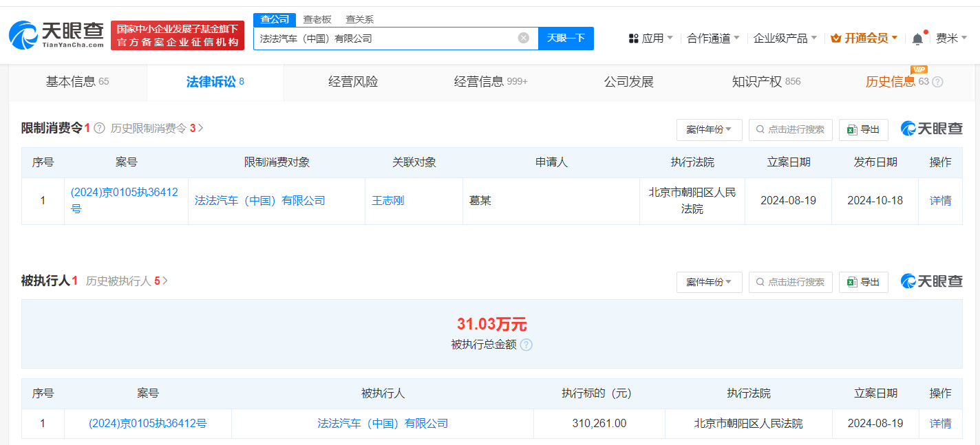Click applicant name 葛某

click(480, 201)
